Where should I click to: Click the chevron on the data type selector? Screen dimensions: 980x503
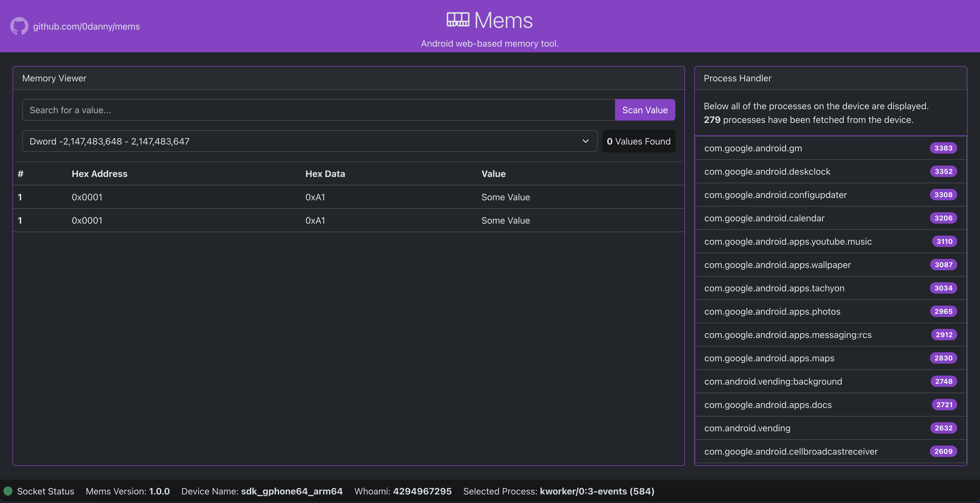pyautogui.click(x=585, y=141)
